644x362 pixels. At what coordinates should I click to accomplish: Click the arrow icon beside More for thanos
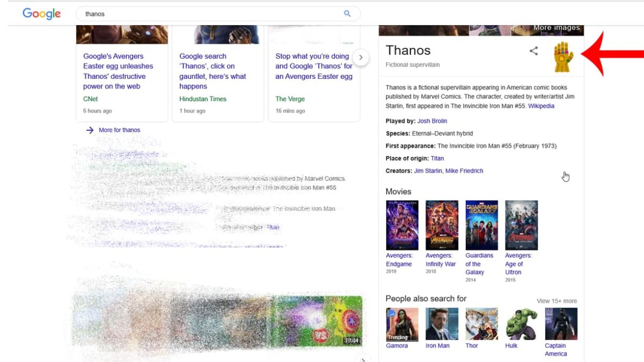(90, 130)
